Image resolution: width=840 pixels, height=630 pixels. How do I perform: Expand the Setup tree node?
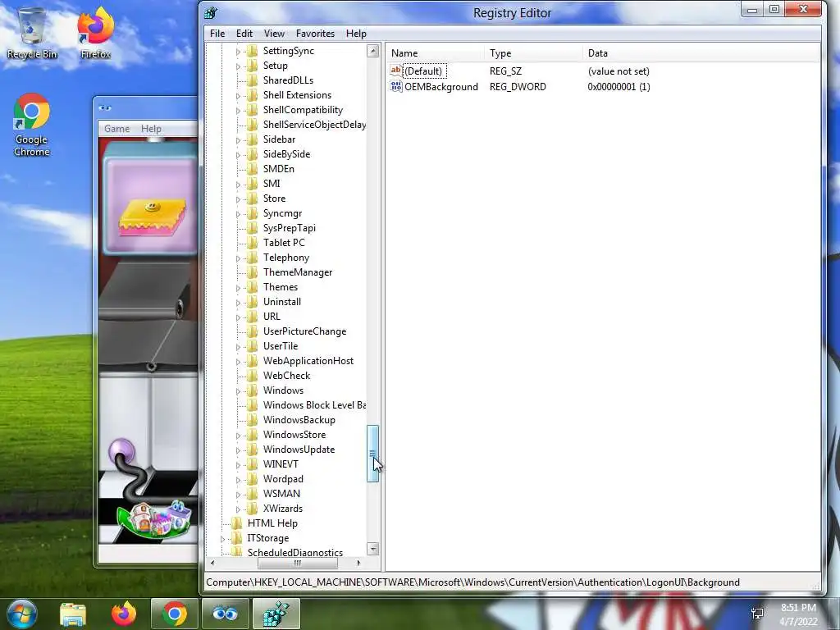click(x=238, y=66)
